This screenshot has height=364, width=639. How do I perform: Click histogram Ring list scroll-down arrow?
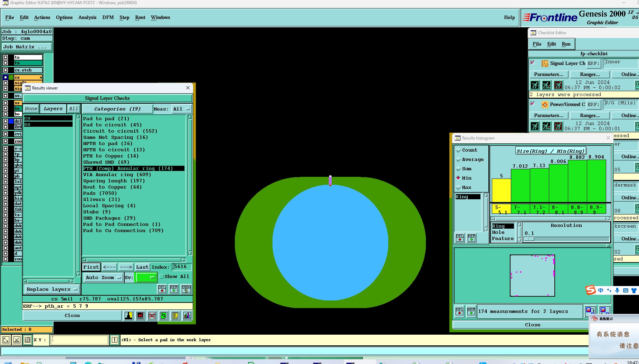(x=486, y=229)
